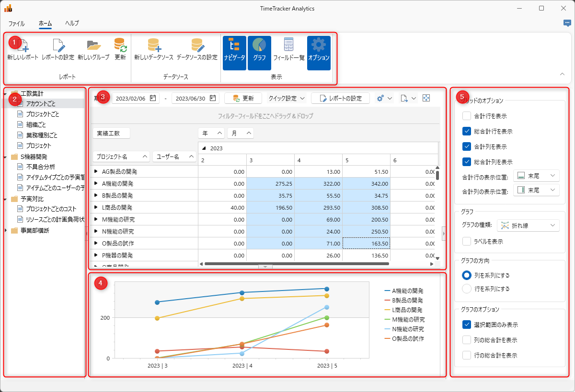Enable the 合計行を表示 checkbox

click(467, 116)
